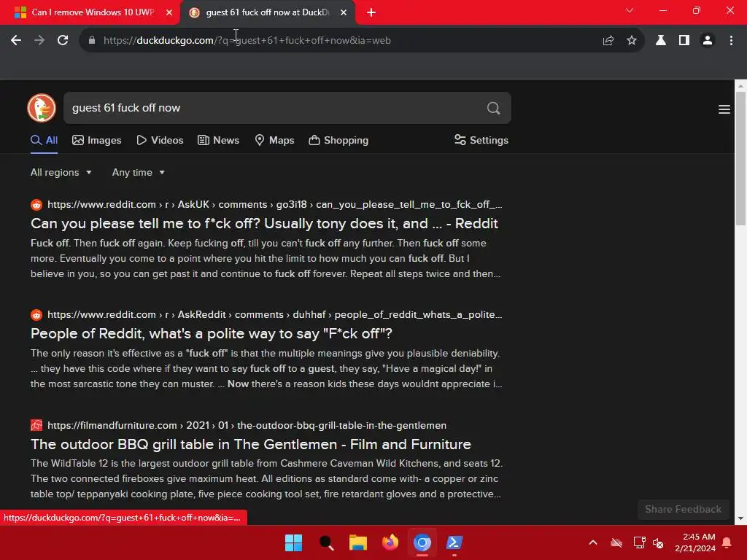Click the Share Feedback button
This screenshot has width=747, height=560.
[x=683, y=510]
